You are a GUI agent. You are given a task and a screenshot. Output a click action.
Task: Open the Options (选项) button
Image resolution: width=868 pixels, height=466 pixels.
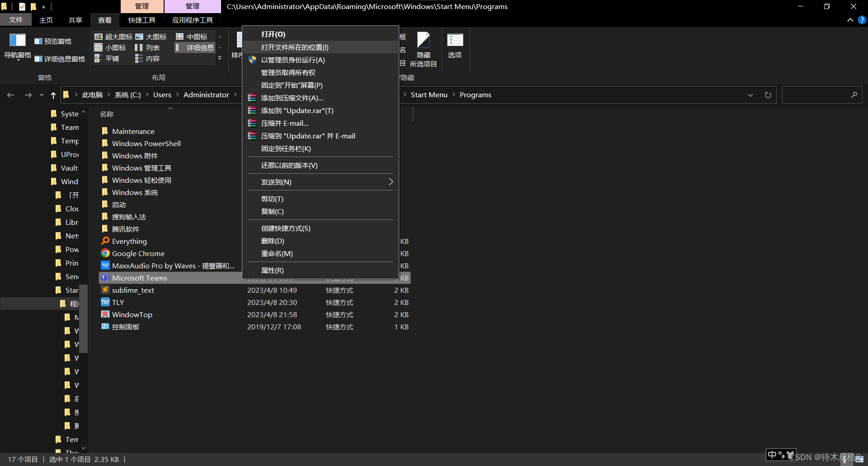click(x=455, y=46)
